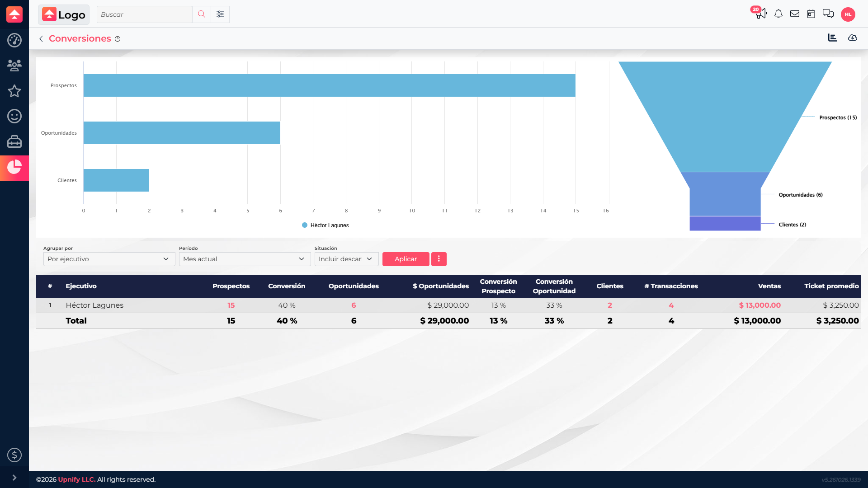Open the calendar icon in header
Screen dimensions: 868x488
tap(811, 14)
